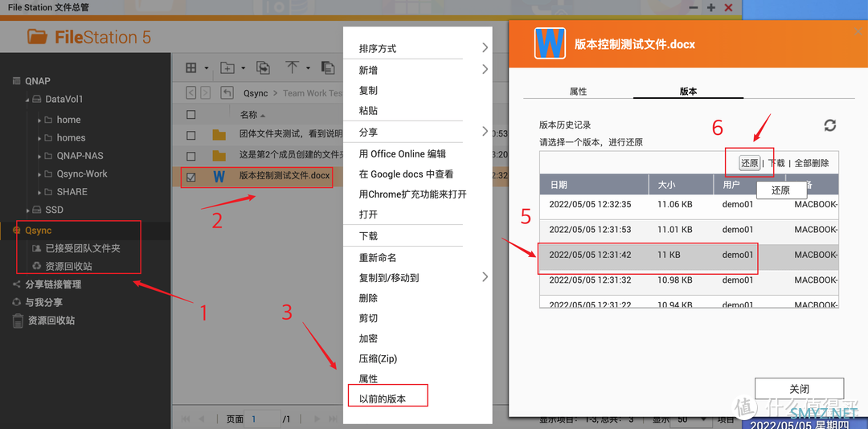Viewport: 868px width, 429px height.
Task: Expand the SSD volume node
Action: [x=27, y=210]
